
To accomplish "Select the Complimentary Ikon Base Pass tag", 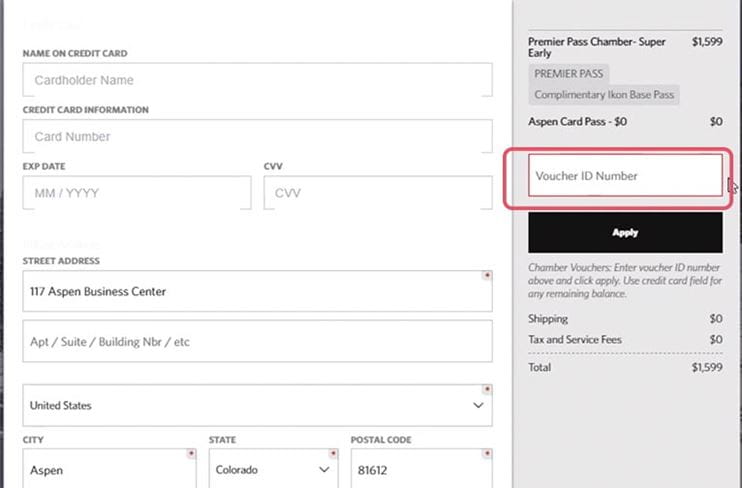I will coord(604,95).
